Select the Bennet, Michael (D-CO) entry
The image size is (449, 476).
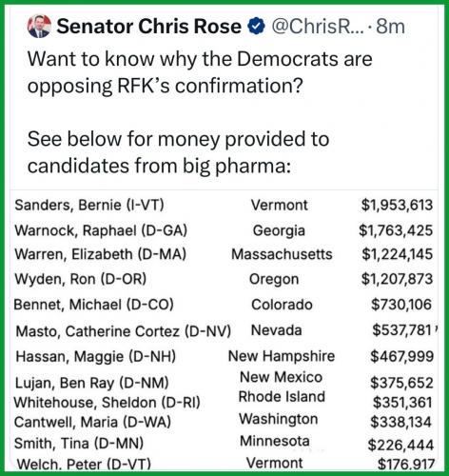coord(94,305)
